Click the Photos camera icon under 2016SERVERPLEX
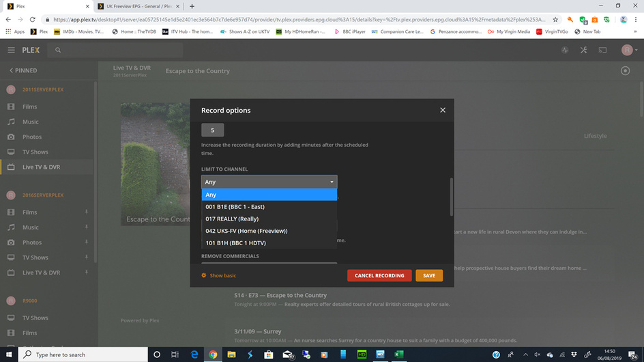644x362 pixels. [x=11, y=242]
